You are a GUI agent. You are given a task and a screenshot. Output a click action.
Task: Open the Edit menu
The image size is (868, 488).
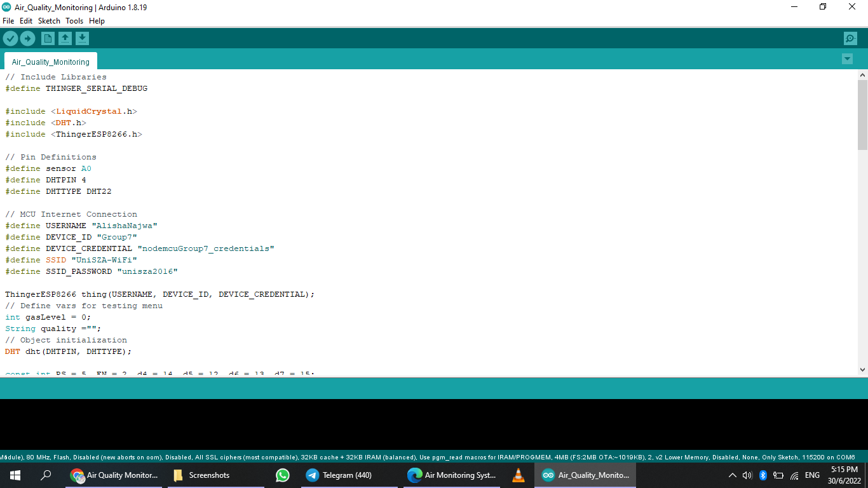coord(26,21)
